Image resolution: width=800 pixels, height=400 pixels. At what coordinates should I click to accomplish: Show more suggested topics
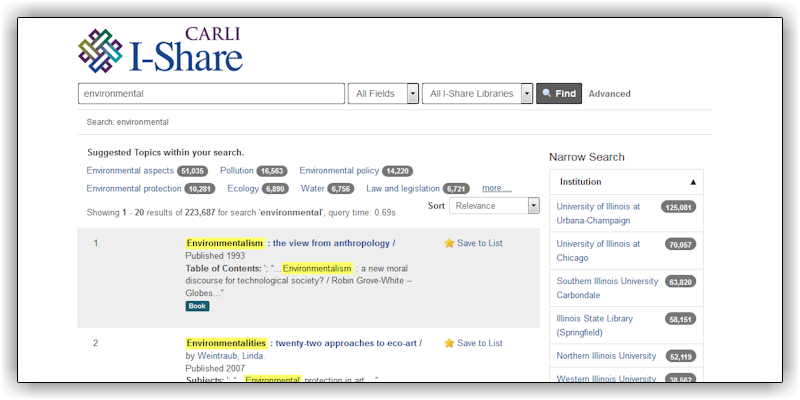(x=496, y=188)
